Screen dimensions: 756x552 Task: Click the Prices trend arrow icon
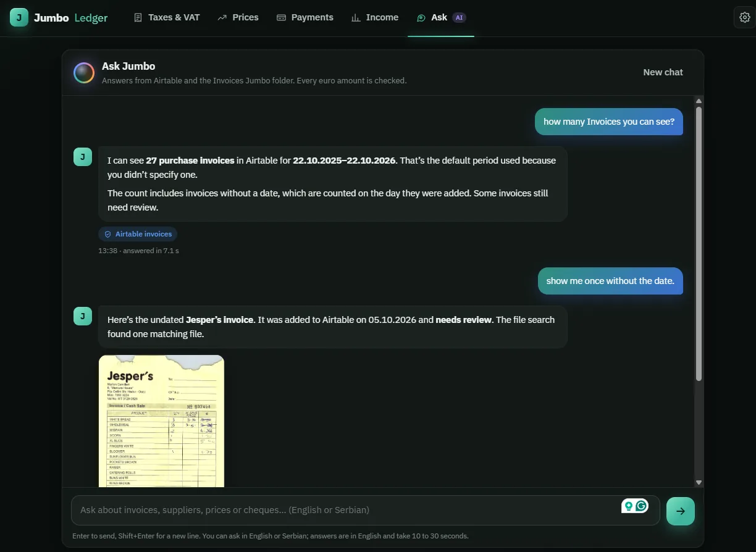222,17
